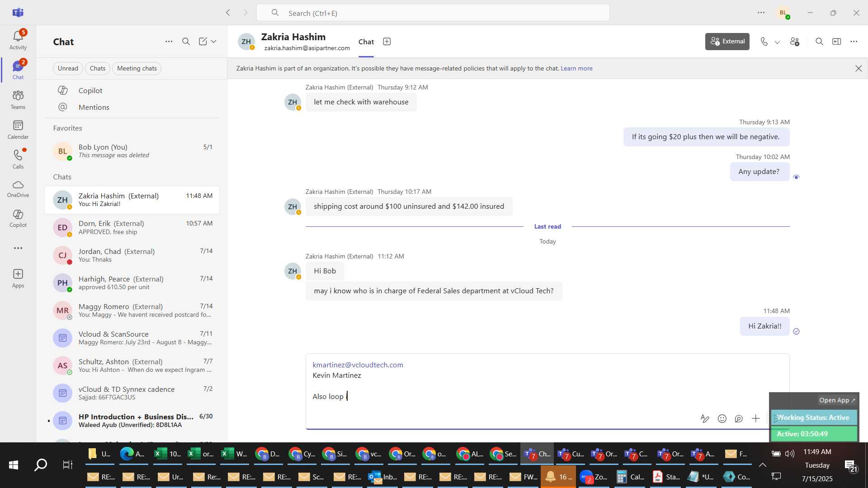Open chat in new window
Image resolution: width=868 pixels, height=488 pixels.
click(x=837, y=42)
